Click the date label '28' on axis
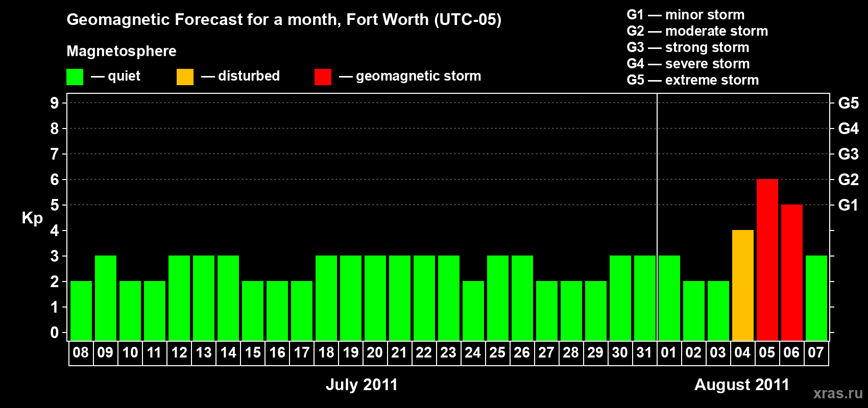The height and width of the screenshot is (408, 868). coord(571,353)
